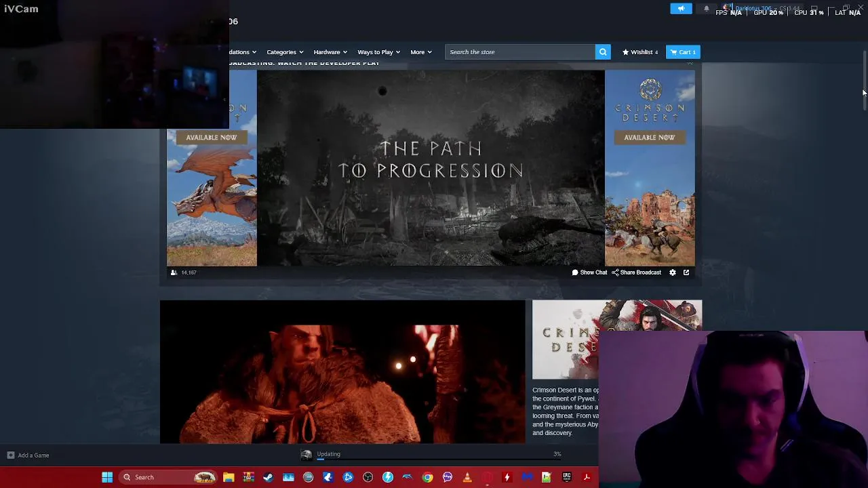Click Show Chat on the broadcast
The image size is (868, 488).
point(589,272)
